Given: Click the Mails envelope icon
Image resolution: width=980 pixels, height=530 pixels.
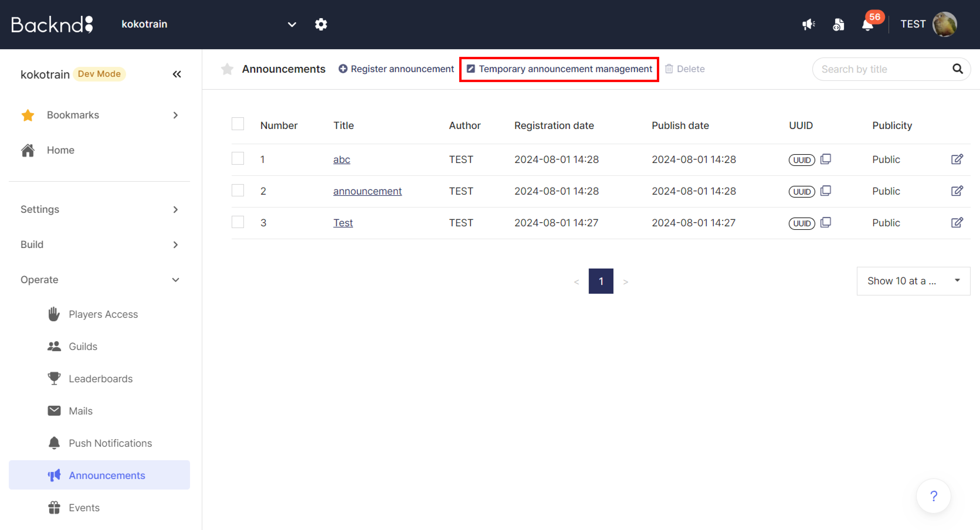Looking at the screenshot, I should pyautogui.click(x=54, y=411).
